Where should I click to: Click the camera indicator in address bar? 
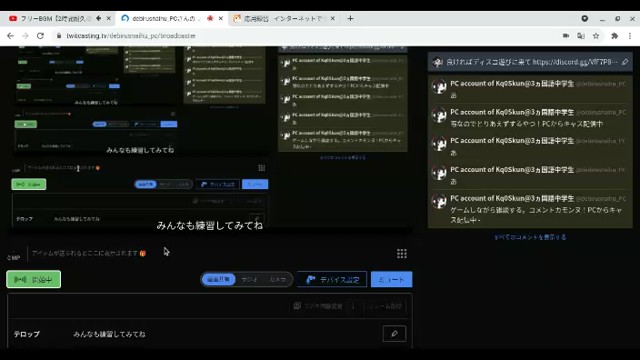pyautogui.click(x=566, y=36)
